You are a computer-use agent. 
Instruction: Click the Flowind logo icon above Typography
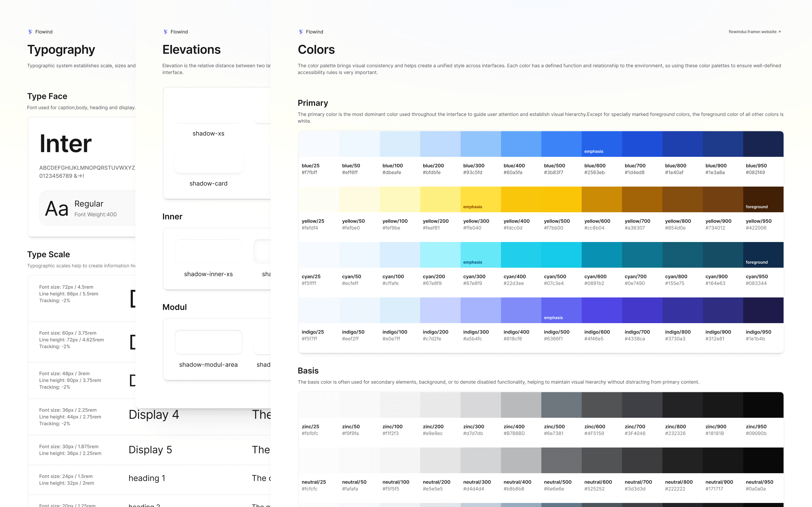pyautogui.click(x=30, y=32)
